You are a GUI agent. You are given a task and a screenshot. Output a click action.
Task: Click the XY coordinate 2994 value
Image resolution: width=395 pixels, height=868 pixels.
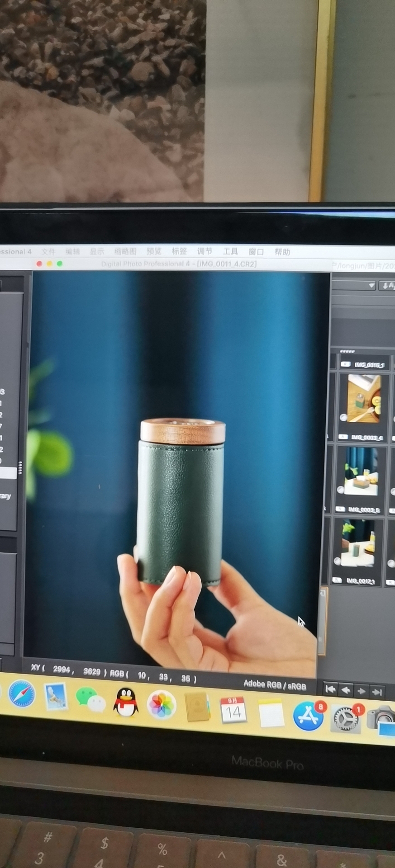[x=61, y=669]
